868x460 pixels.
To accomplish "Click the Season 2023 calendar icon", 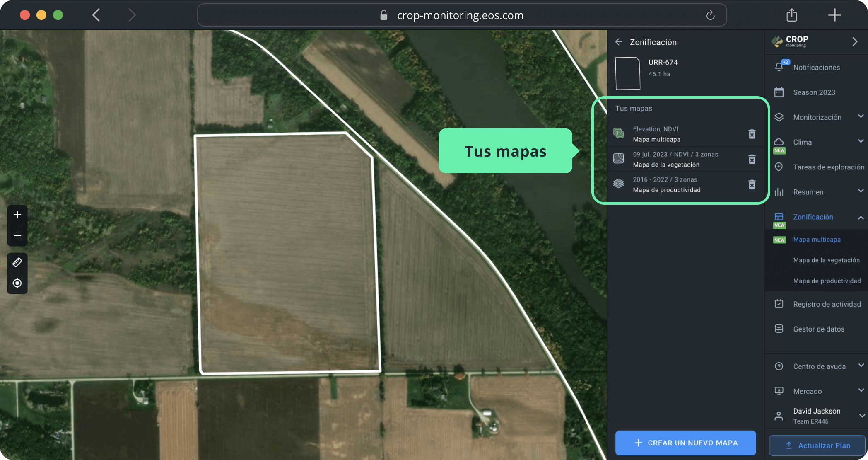I will 780,92.
